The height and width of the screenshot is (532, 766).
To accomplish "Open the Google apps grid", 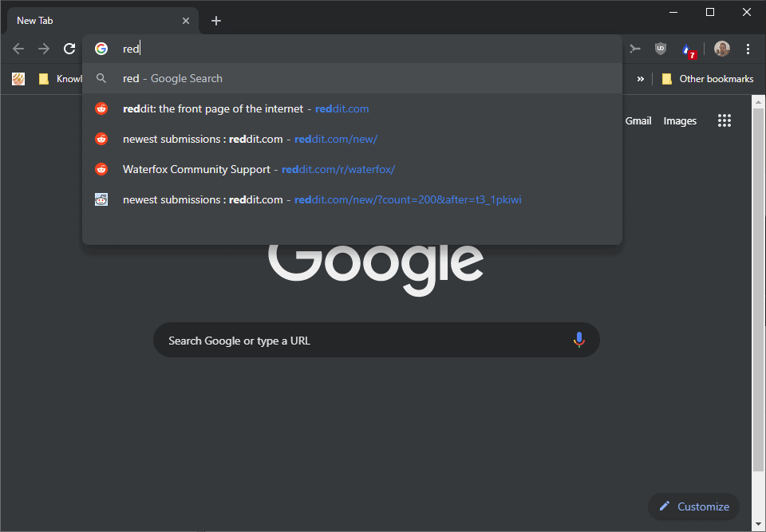I will pos(724,120).
